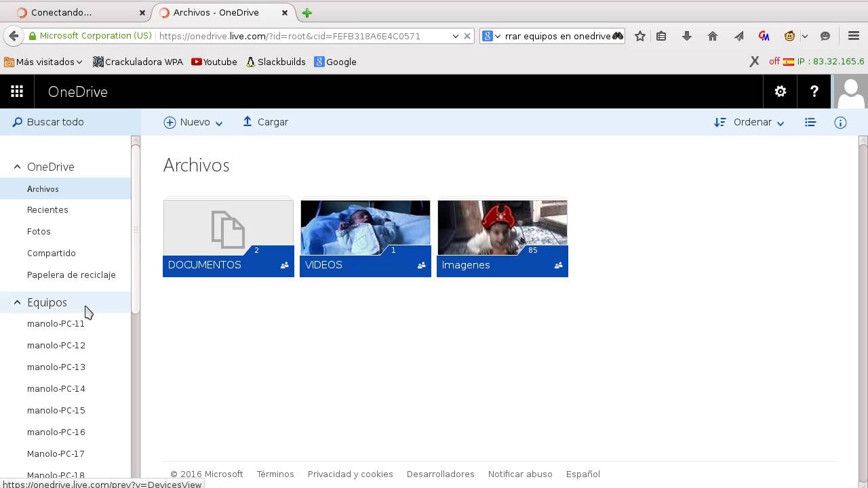Collapse the Equipos section chevron
Image resolution: width=868 pixels, height=488 pixels.
pos(17,302)
